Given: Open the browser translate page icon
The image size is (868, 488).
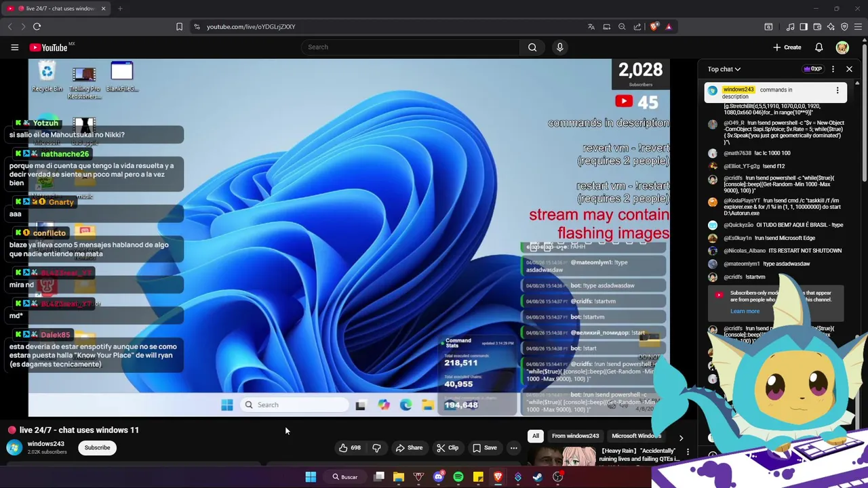Looking at the screenshot, I should pos(591,26).
